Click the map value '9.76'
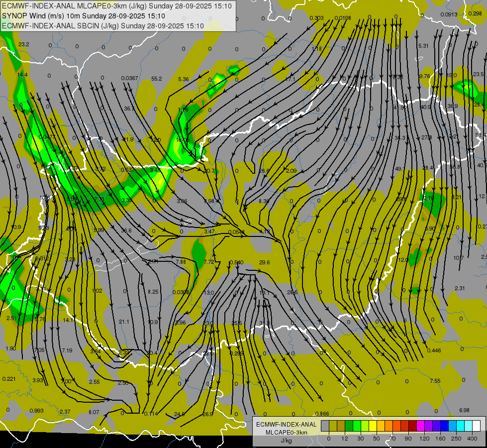 pos(425,76)
